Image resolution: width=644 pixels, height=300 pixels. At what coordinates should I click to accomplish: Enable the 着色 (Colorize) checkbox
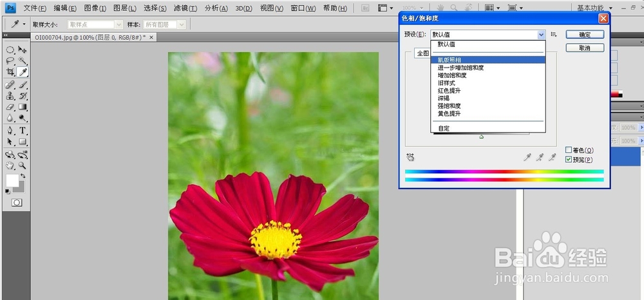tap(569, 150)
